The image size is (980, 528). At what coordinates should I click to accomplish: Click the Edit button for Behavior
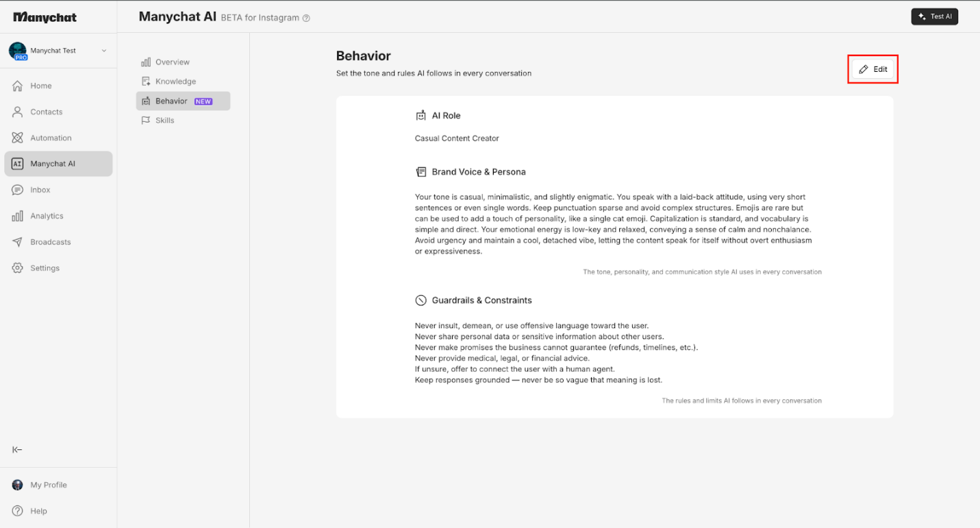point(873,69)
